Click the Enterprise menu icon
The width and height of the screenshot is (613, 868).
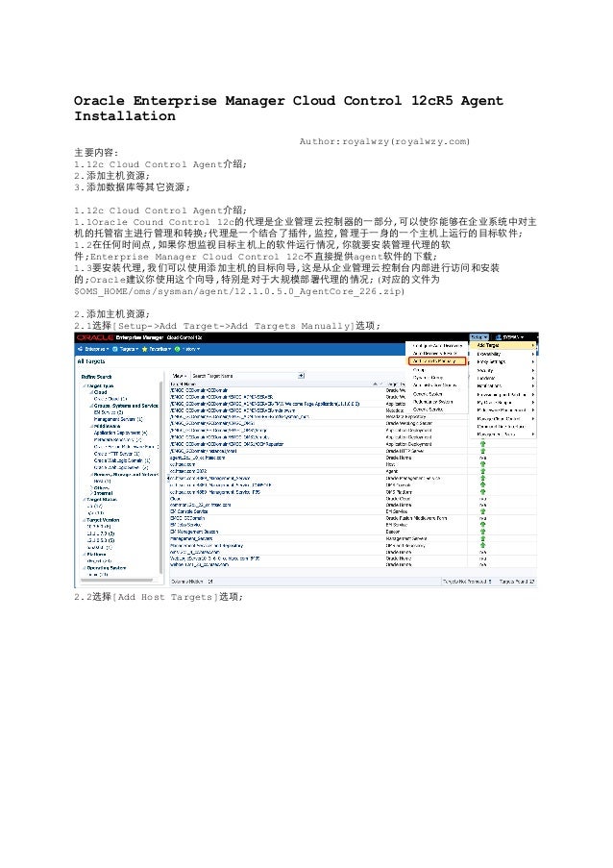pos(80,349)
